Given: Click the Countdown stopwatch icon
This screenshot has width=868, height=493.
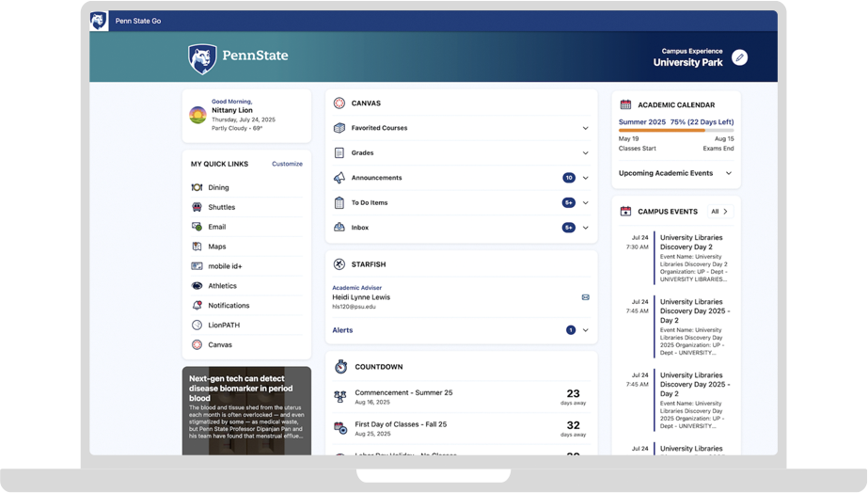Looking at the screenshot, I should (341, 367).
